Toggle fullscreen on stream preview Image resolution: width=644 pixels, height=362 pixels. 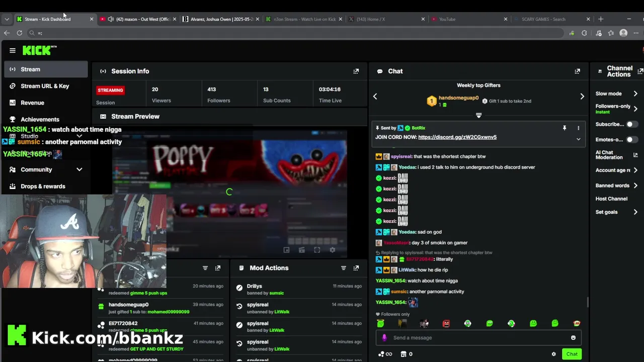(317, 250)
